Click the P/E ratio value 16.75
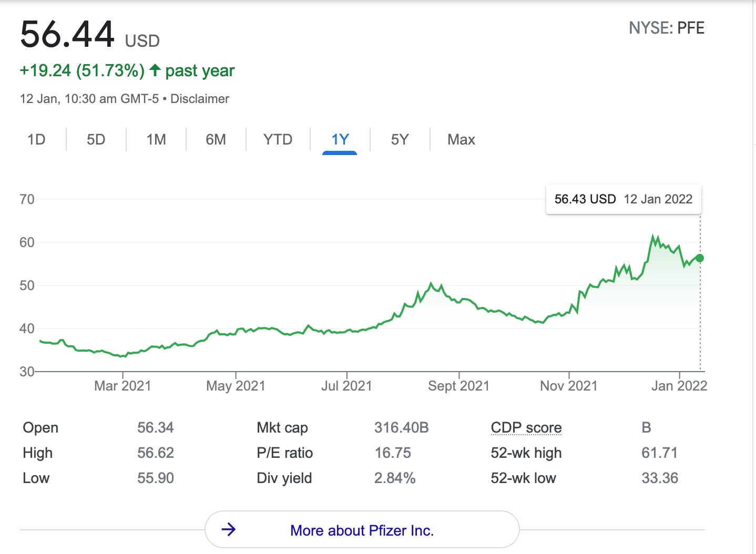756x554 pixels. click(393, 453)
